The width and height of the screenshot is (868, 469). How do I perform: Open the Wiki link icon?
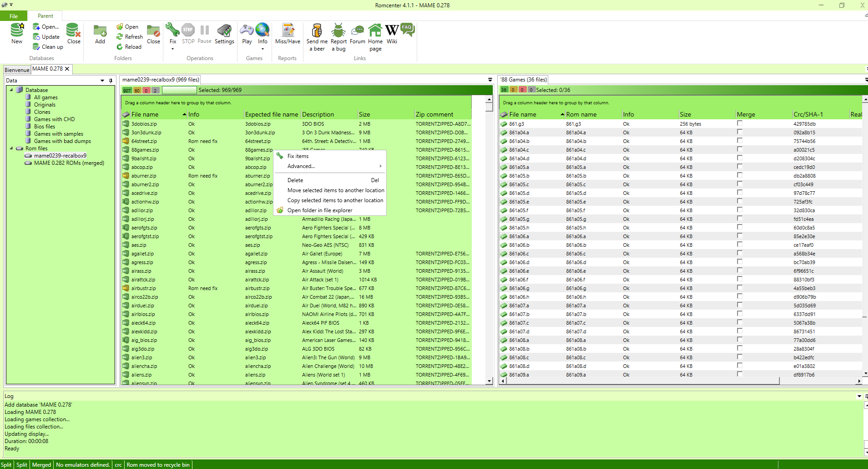(x=392, y=31)
